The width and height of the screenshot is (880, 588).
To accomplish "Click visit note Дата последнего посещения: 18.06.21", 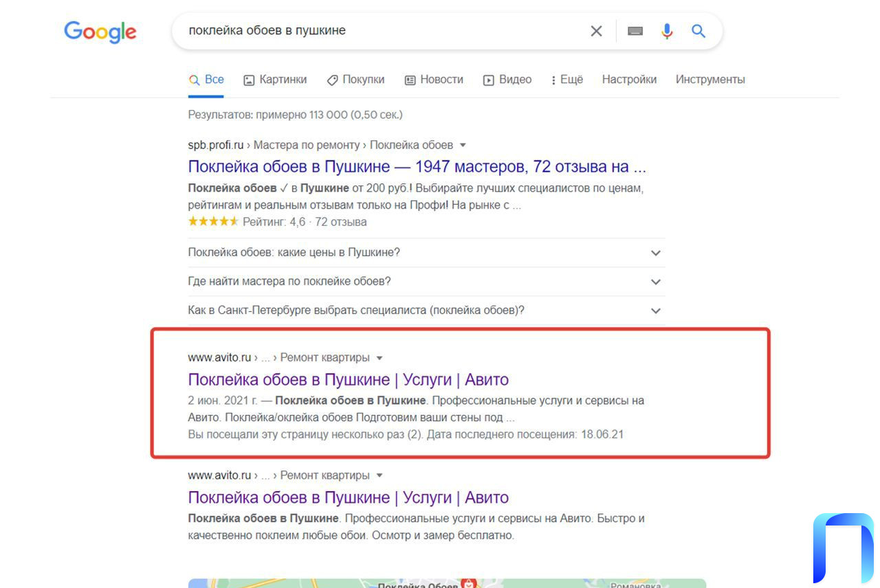I will [525, 435].
